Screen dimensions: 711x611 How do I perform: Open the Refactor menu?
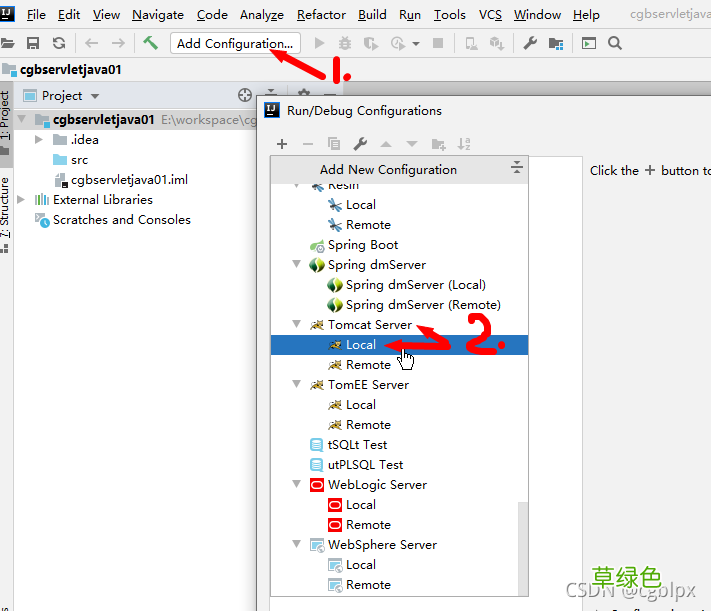coord(321,15)
